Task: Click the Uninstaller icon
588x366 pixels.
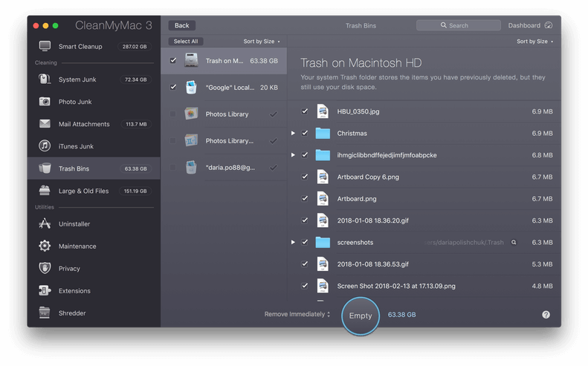Action: [x=45, y=223]
